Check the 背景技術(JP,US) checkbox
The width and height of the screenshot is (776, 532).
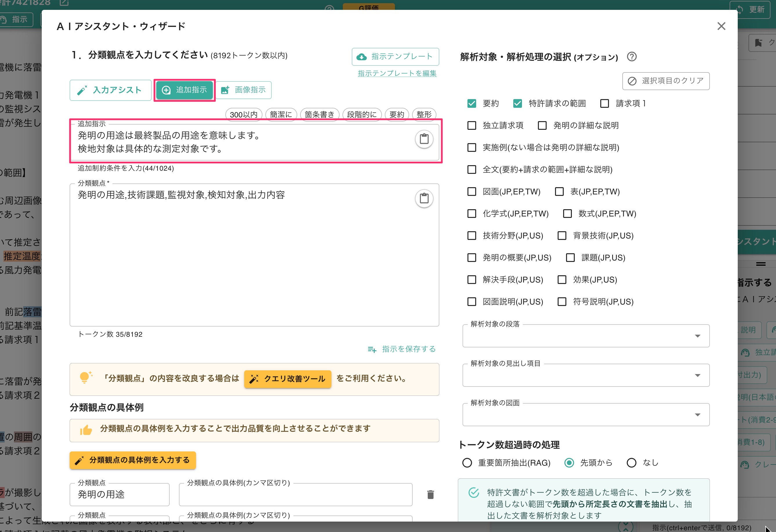pos(562,236)
